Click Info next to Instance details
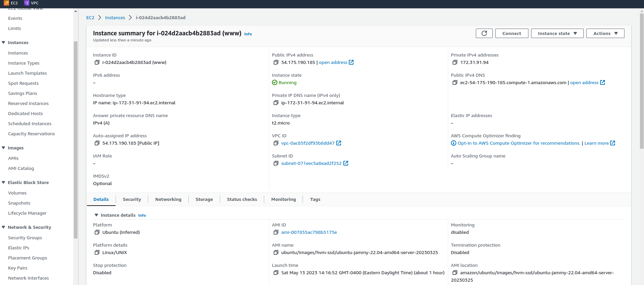The width and height of the screenshot is (644, 285). (x=142, y=215)
